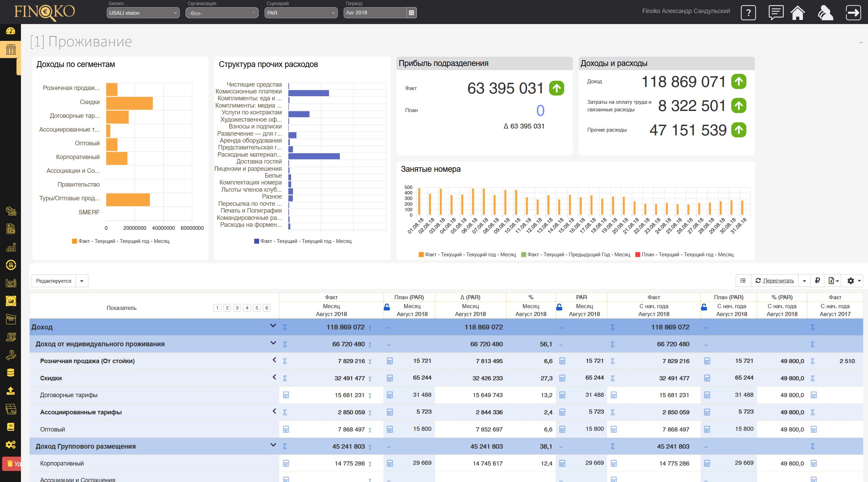Select hierarchy level 3 button

(x=237, y=308)
